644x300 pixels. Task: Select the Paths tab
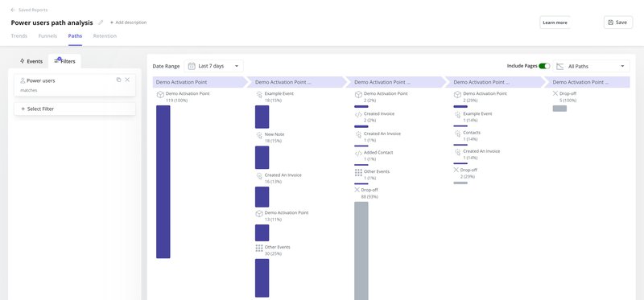pyautogui.click(x=75, y=36)
